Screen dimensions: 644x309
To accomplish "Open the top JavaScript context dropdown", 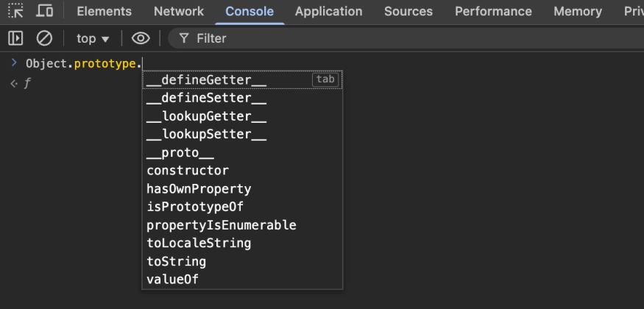I will click(93, 38).
